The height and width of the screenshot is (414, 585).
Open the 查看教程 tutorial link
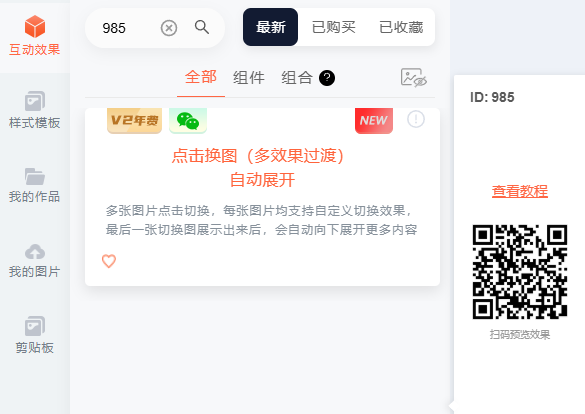[x=520, y=191]
